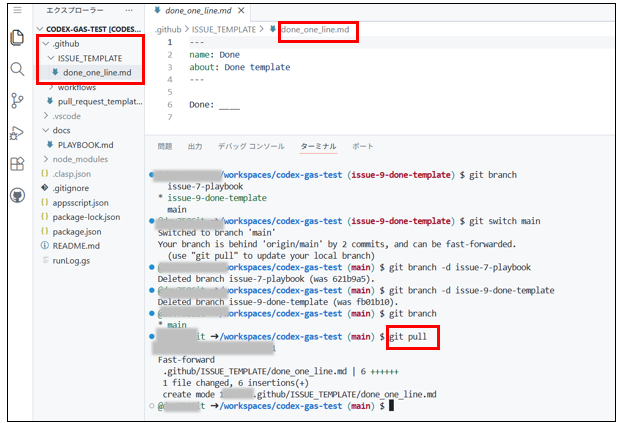Click the done_one_line.md breadcrumb segment
Image resolution: width=618 pixels, height=423 pixels.
click(x=315, y=30)
